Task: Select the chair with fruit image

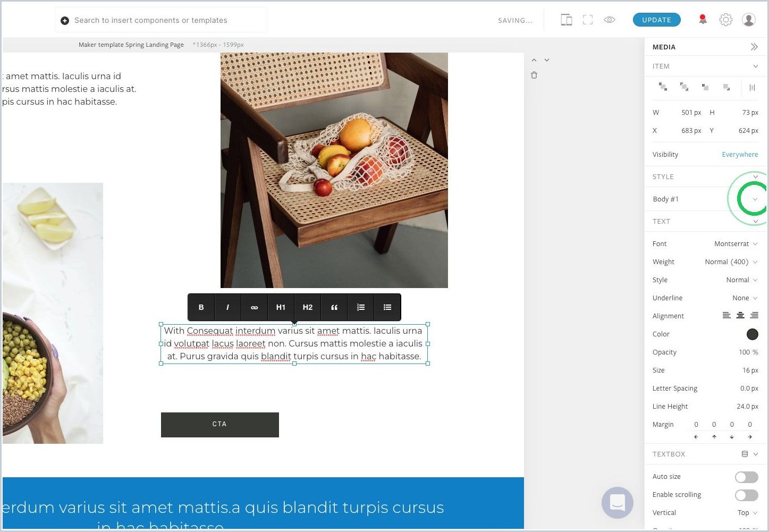Action: coord(334,170)
